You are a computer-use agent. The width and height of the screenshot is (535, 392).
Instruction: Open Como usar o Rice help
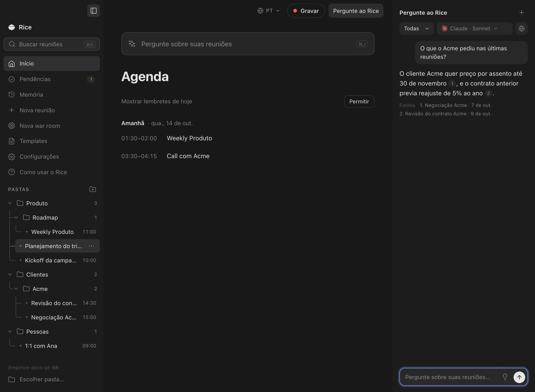click(x=51, y=172)
